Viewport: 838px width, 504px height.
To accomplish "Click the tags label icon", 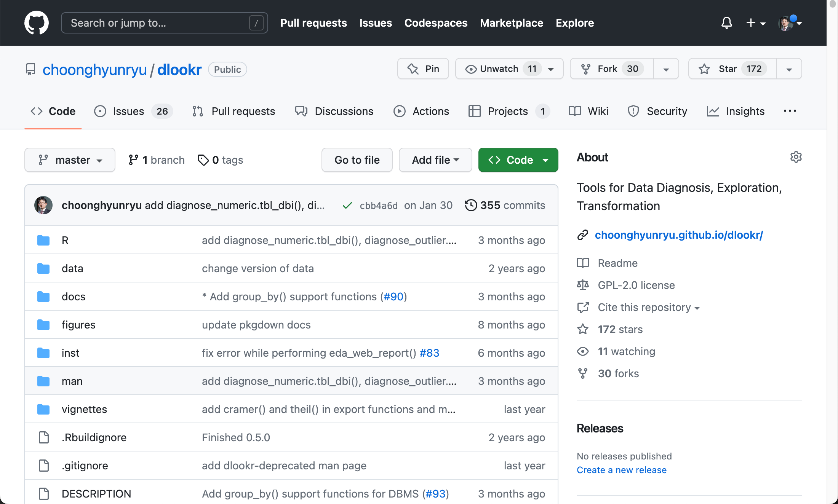I will tap(203, 160).
